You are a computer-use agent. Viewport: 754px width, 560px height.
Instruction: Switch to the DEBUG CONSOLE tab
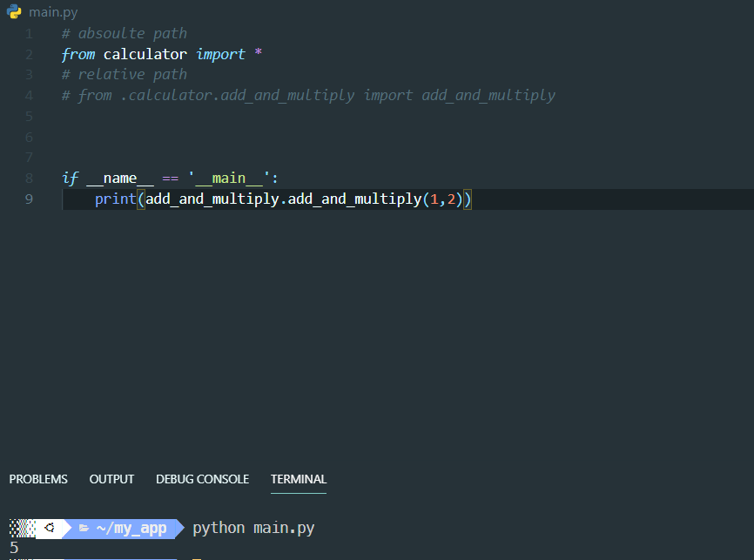tap(202, 479)
